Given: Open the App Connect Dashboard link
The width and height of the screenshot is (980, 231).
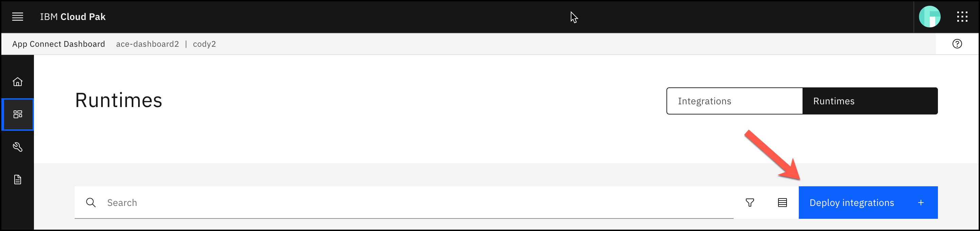Looking at the screenshot, I should [59, 44].
